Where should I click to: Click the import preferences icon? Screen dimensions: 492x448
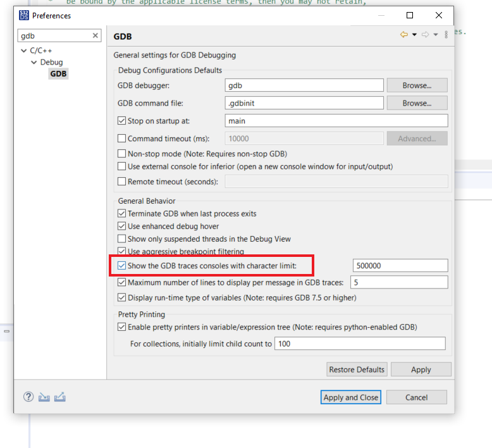pos(44,397)
